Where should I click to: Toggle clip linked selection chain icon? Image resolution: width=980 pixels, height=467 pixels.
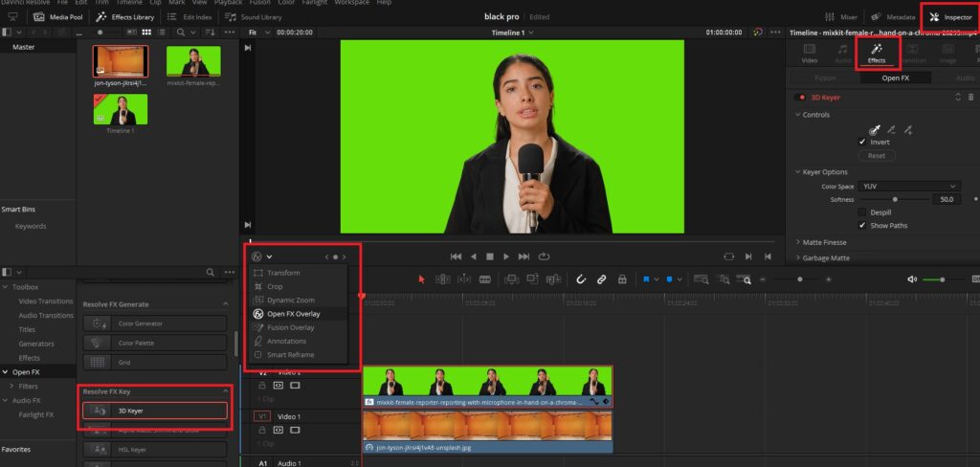click(x=601, y=279)
